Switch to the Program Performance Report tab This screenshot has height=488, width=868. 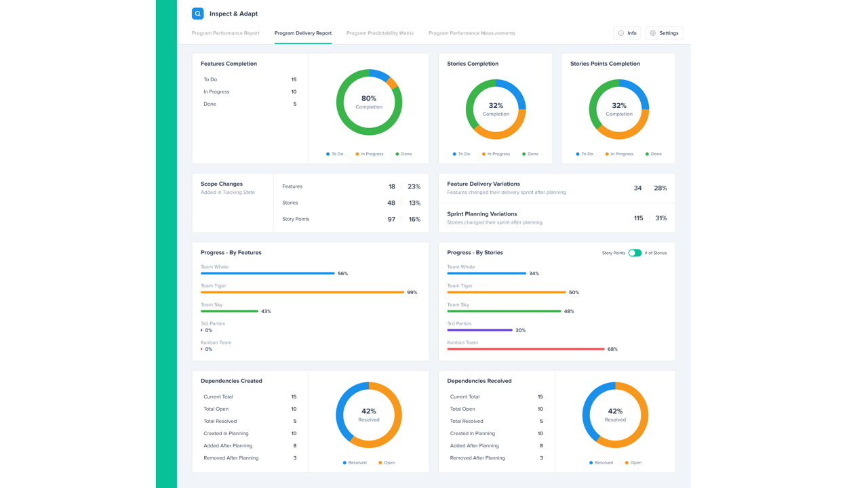226,33
